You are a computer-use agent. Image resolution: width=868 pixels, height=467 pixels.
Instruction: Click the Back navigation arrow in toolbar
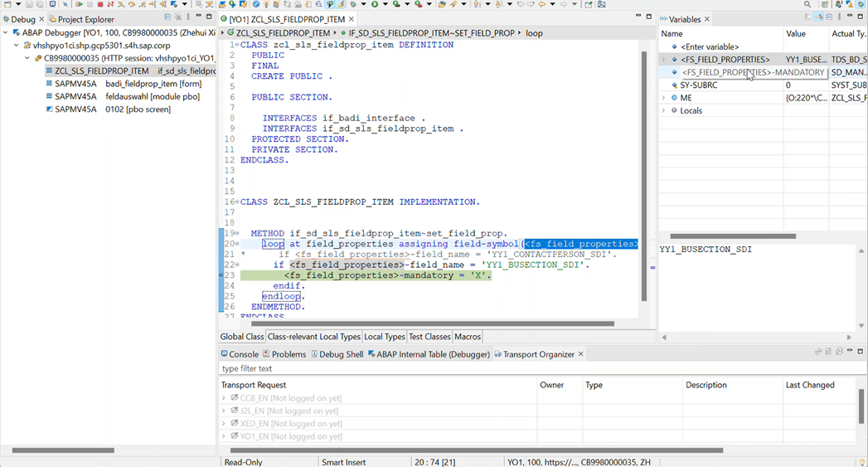click(542, 5)
